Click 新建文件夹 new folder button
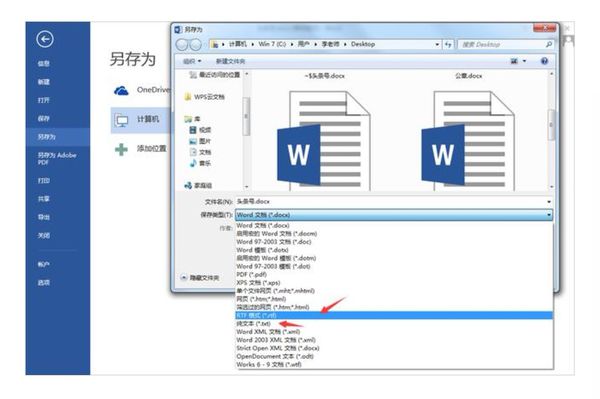 coord(230,61)
